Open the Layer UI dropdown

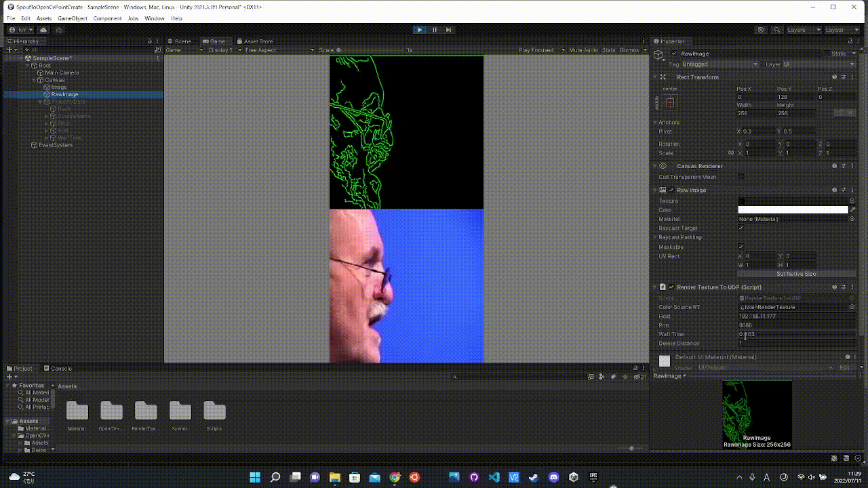tap(819, 64)
